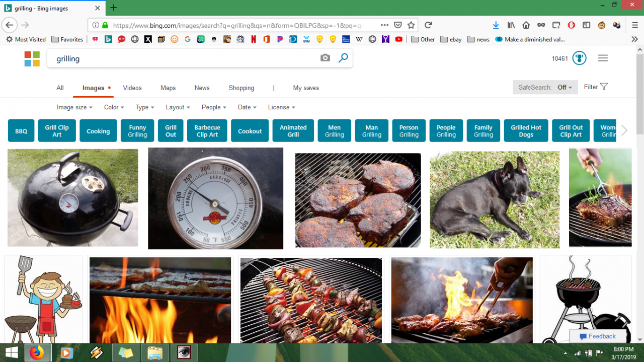Expand the Type filter dropdown
The width and height of the screenshot is (644, 362).
tap(144, 107)
